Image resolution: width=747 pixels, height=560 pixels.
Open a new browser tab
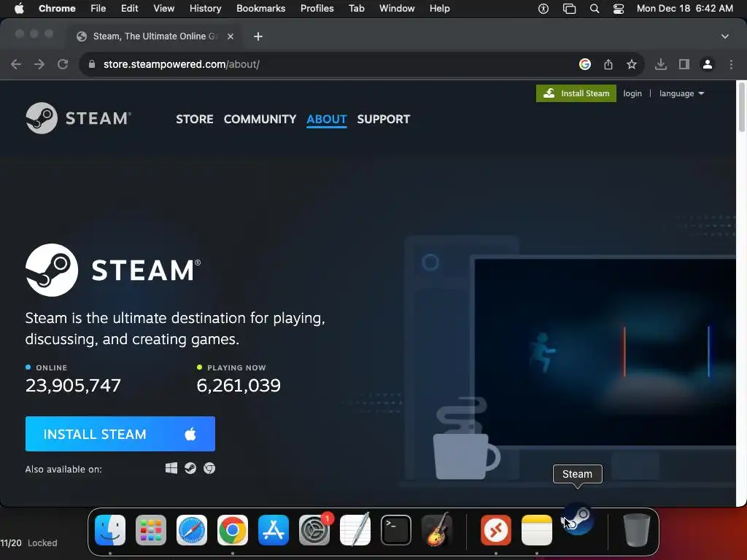click(x=258, y=36)
